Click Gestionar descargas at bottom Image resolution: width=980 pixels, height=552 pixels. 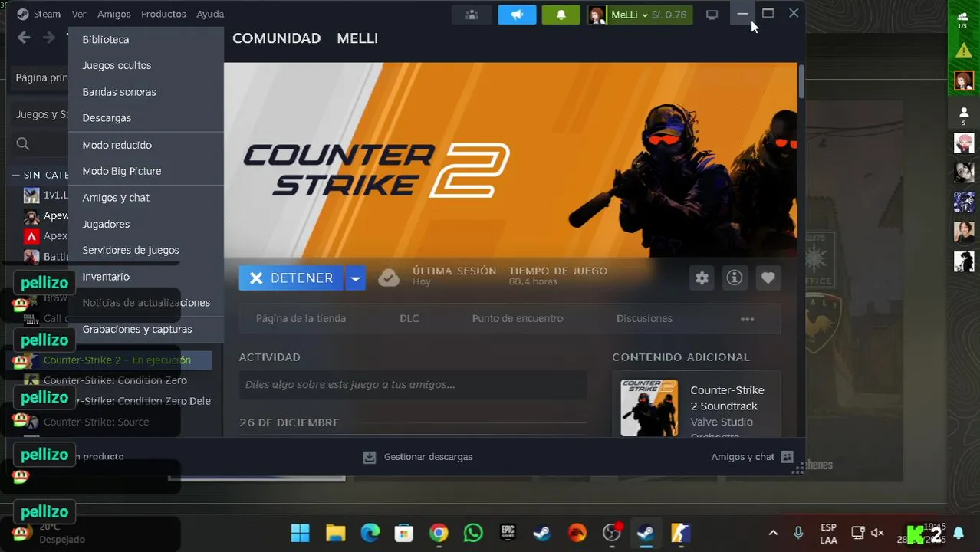428,457
